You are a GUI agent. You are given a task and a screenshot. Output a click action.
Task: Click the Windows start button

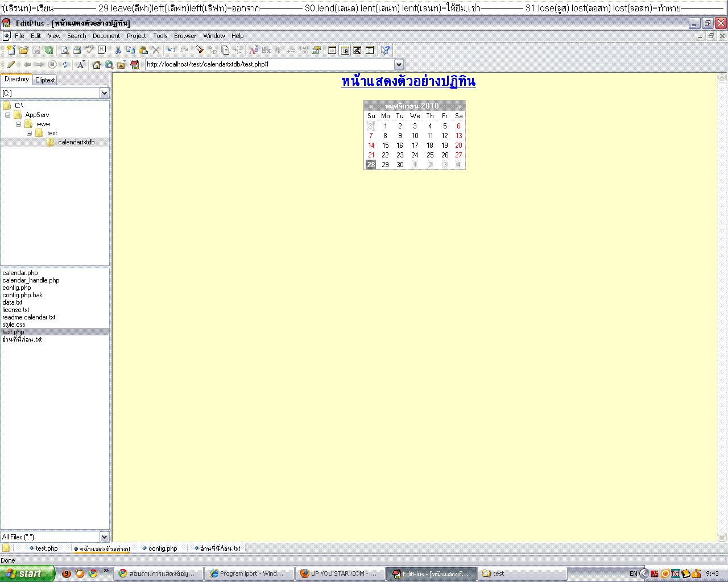pyautogui.click(x=27, y=573)
